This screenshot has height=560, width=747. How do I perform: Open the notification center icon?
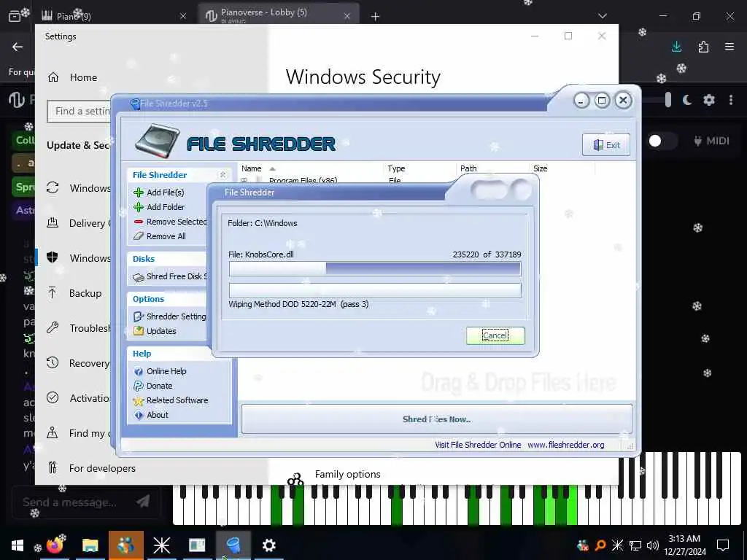coord(723,545)
